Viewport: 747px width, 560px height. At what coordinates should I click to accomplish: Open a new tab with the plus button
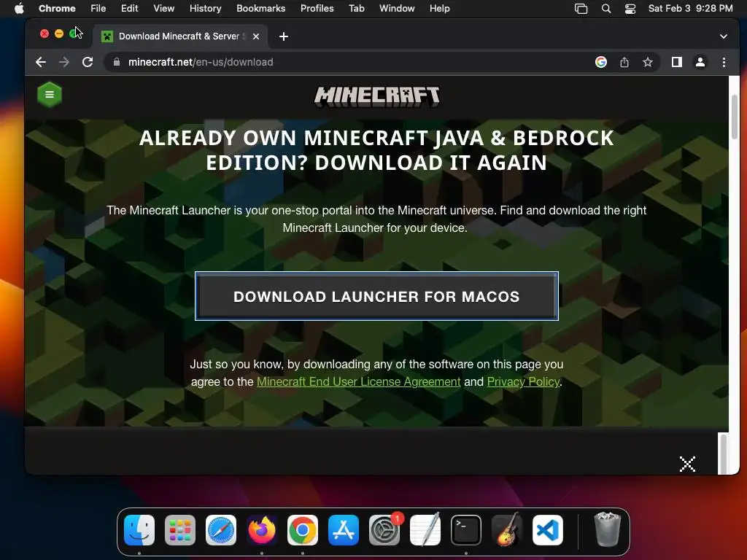coord(284,36)
